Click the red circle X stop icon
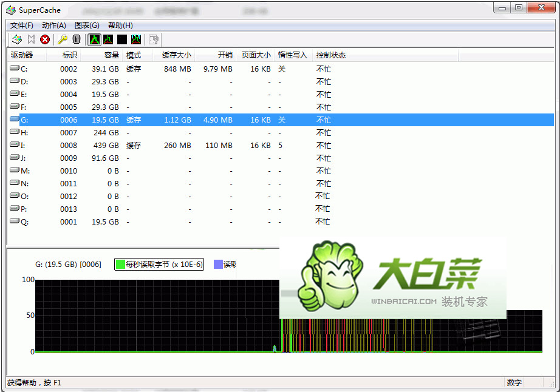560x392 pixels. [45, 39]
